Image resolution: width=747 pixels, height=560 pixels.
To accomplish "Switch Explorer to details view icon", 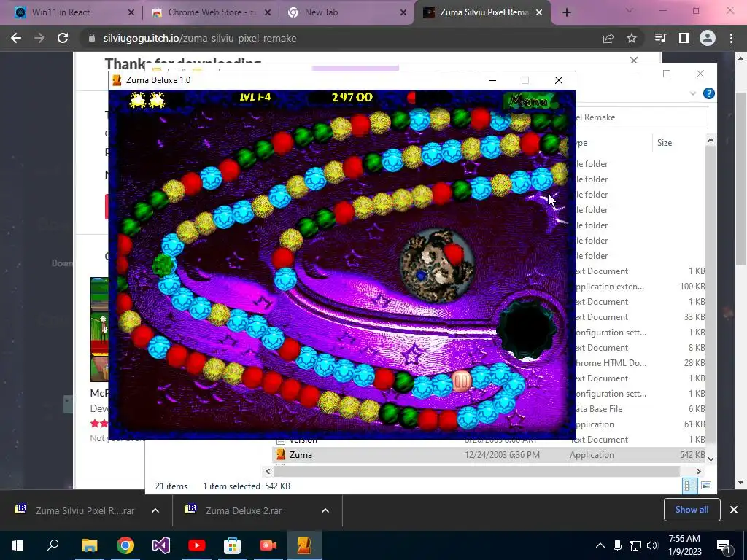I will (690, 485).
